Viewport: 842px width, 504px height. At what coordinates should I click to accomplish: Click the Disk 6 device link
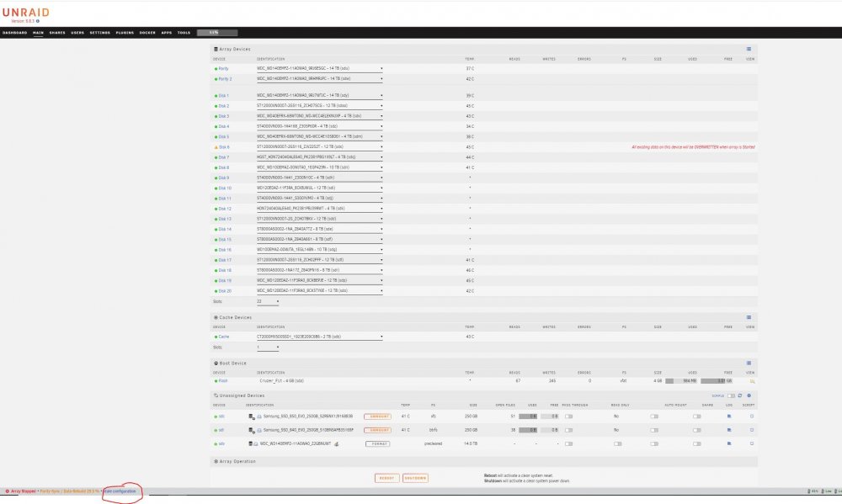[224, 147]
